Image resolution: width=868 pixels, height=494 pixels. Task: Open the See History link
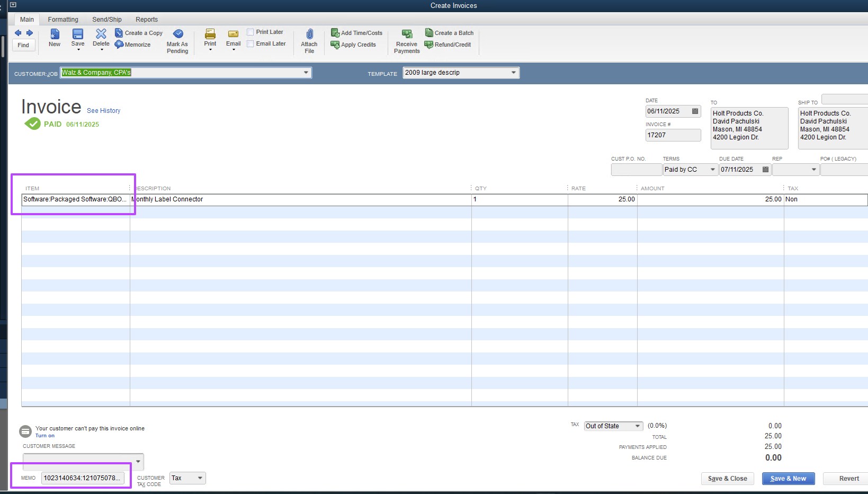pos(104,111)
